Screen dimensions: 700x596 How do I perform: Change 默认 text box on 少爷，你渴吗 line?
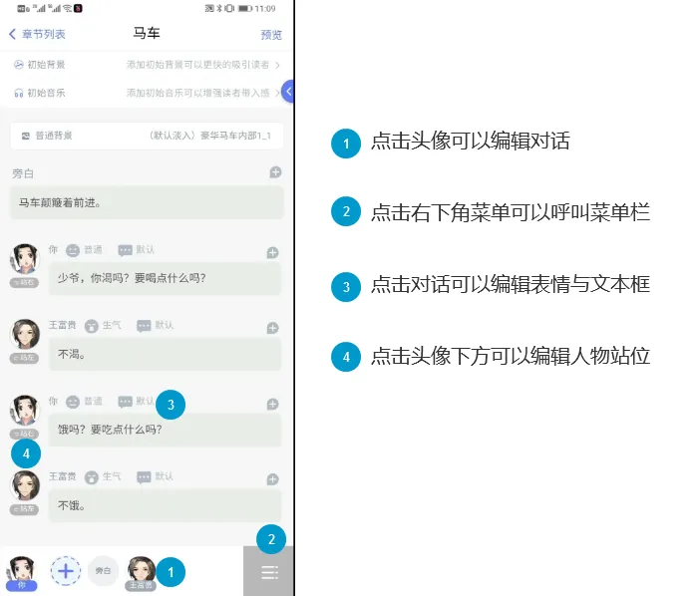137,250
